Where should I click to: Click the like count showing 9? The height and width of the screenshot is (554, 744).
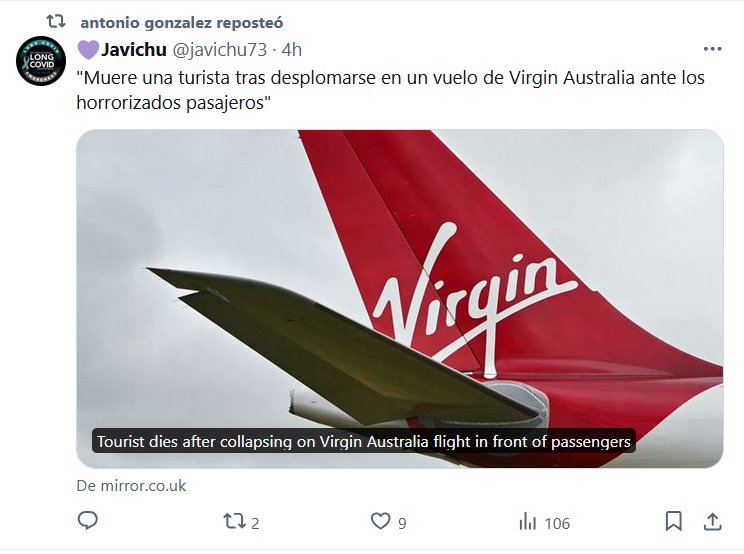coord(402,524)
